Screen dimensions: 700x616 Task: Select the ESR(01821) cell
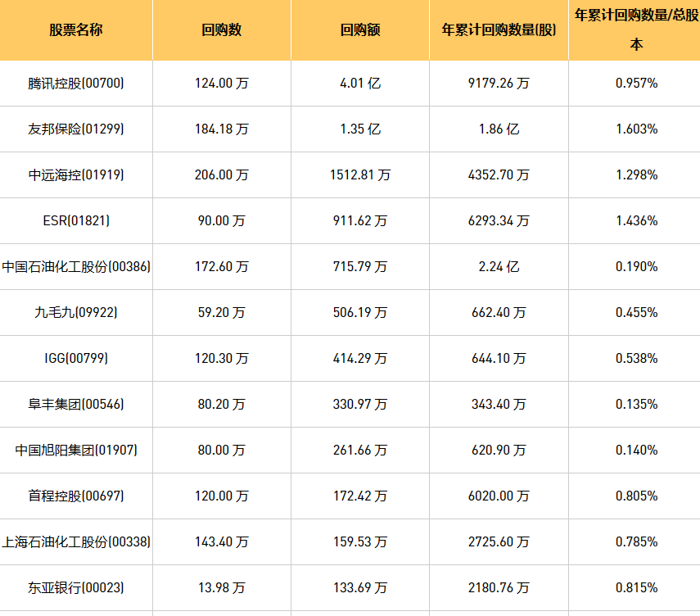click(76, 220)
